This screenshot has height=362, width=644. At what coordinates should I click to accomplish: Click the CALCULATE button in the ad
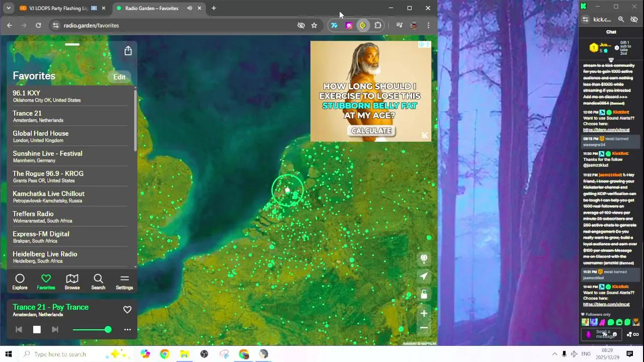coord(371,131)
